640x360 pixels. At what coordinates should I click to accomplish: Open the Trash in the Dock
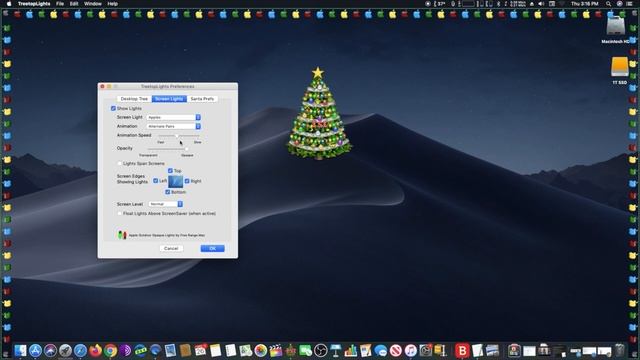(x=620, y=350)
